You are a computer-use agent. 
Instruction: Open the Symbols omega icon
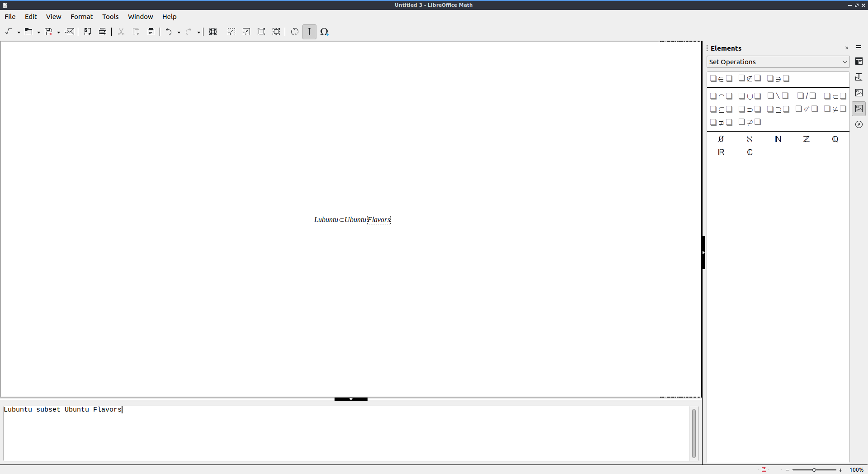click(x=324, y=32)
